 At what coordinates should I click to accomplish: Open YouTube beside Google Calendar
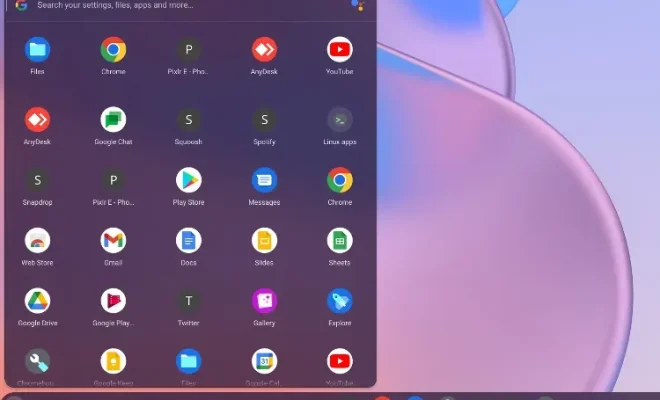[x=340, y=361]
